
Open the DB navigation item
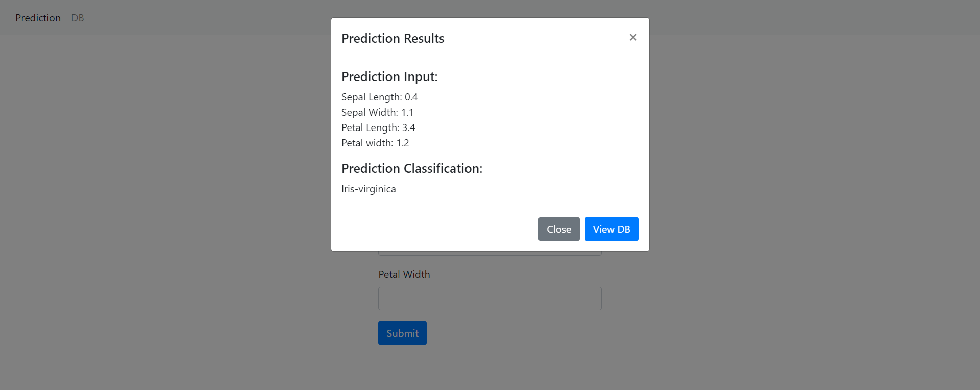click(x=78, y=17)
